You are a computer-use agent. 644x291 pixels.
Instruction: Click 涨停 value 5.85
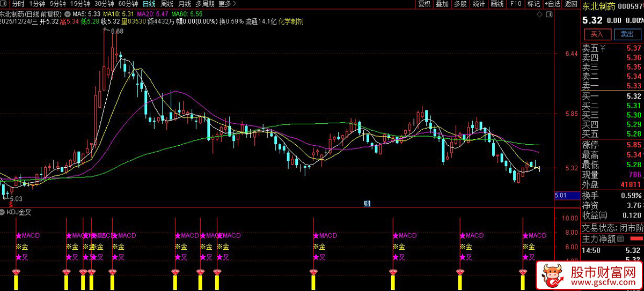point(633,145)
